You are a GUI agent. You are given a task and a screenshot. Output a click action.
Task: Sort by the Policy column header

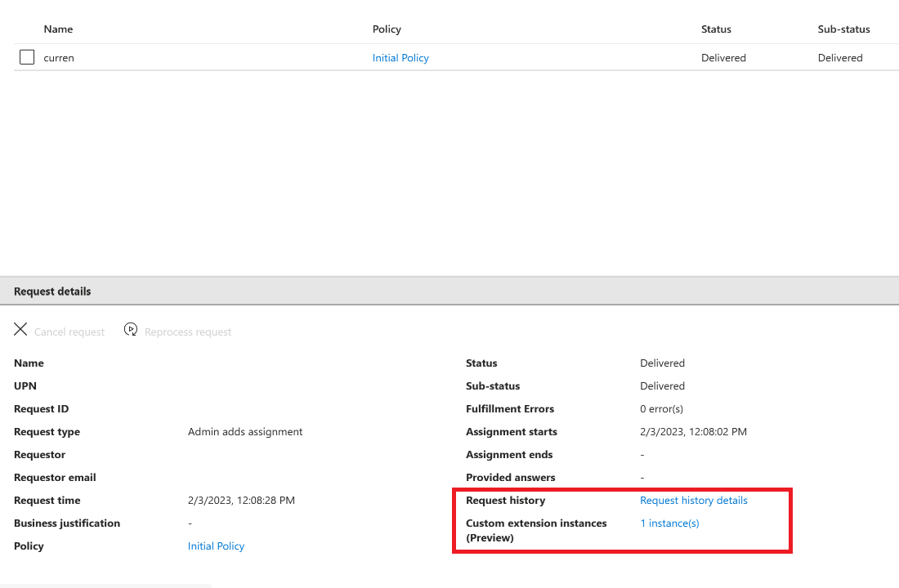tap(387, 29)
